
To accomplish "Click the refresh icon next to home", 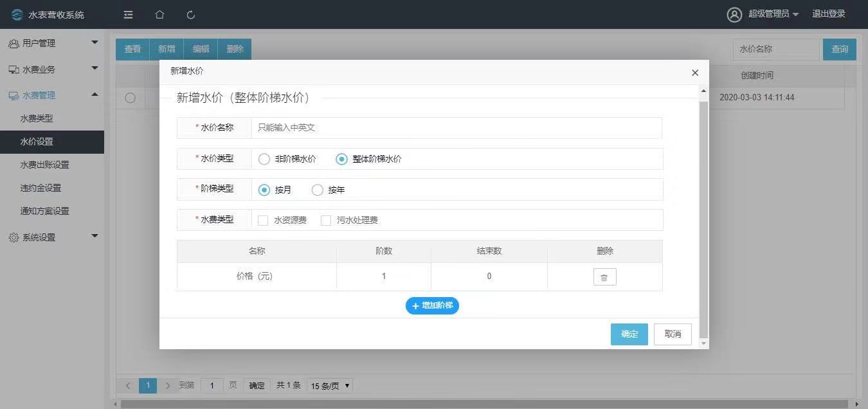I will tap(190, 14).
